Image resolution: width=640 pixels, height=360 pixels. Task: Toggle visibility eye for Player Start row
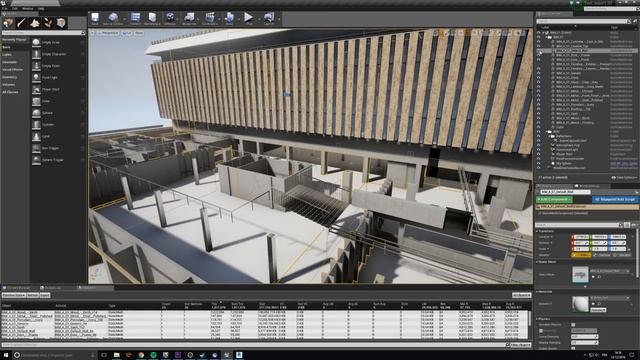click(538, 154)
